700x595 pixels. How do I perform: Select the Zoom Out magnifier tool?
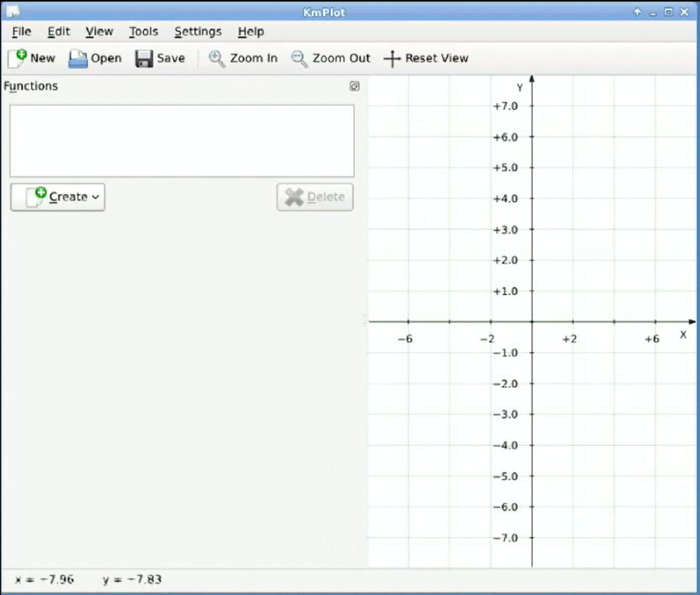coord(300,59)
